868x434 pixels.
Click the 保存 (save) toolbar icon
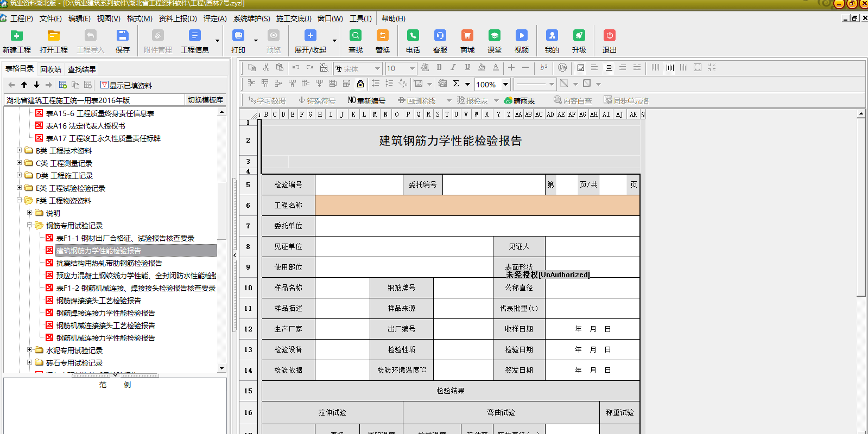(x=123, y=36)
